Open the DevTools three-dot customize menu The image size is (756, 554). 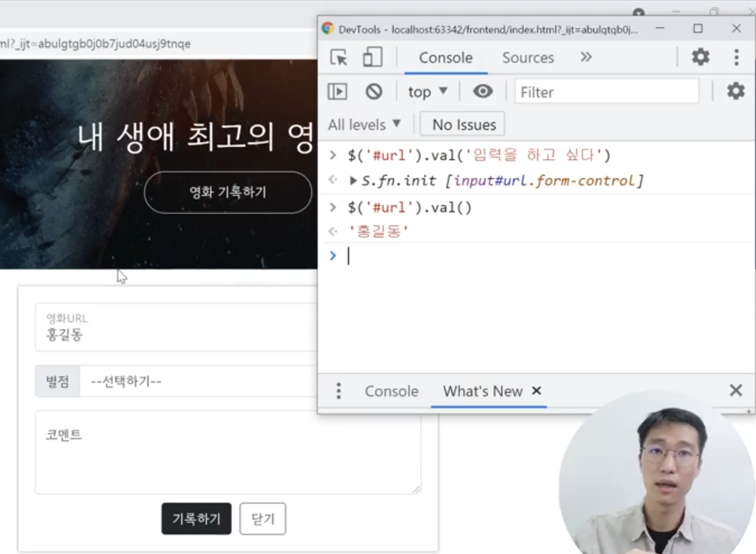click(x=736, y=57)
